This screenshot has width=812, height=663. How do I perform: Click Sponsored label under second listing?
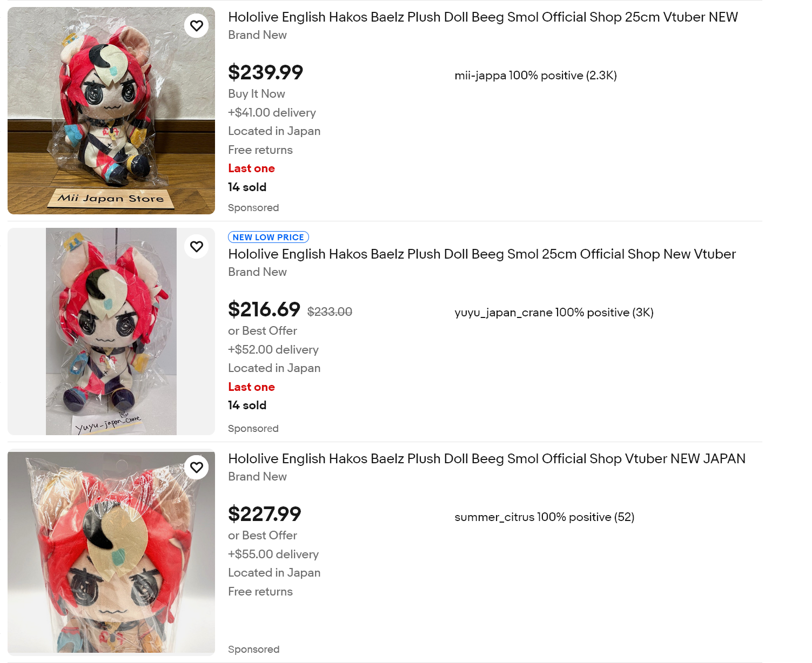(x=253, y=429)
